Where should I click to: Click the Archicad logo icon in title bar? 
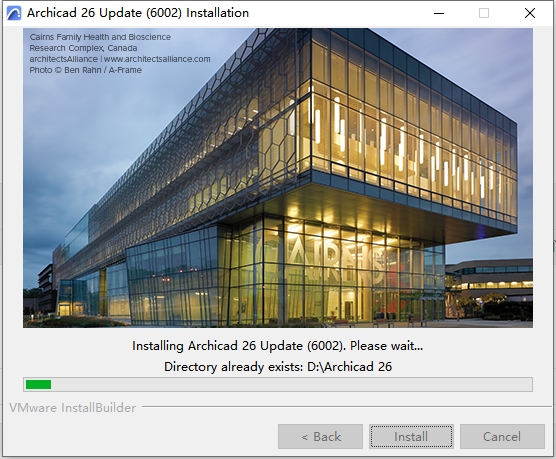point(14,13)
